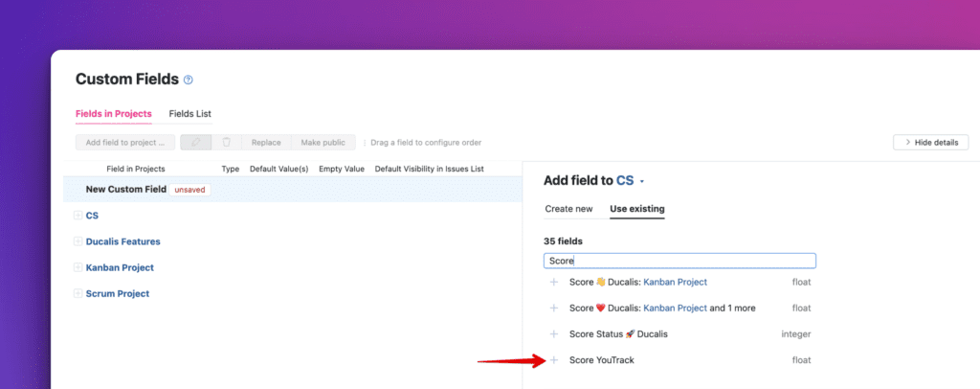The height and width of the screenshot is (389, 980).
Task: Click plus icon next to Score Status field
Action: tap(553, 334)
